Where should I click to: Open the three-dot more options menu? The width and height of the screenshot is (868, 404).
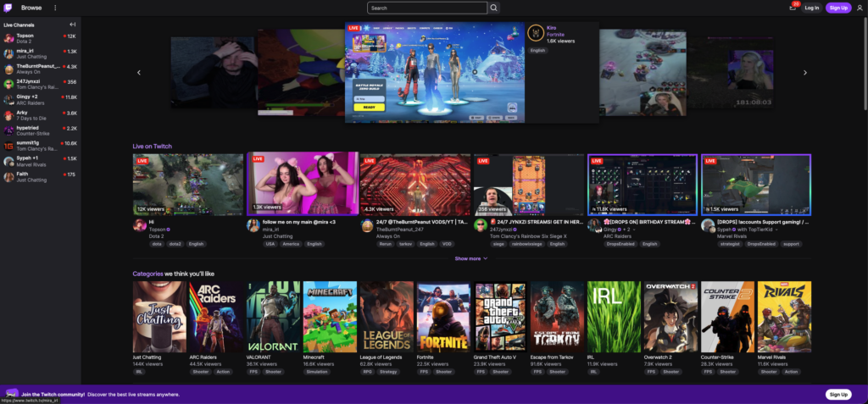click(x=55, y=8)
